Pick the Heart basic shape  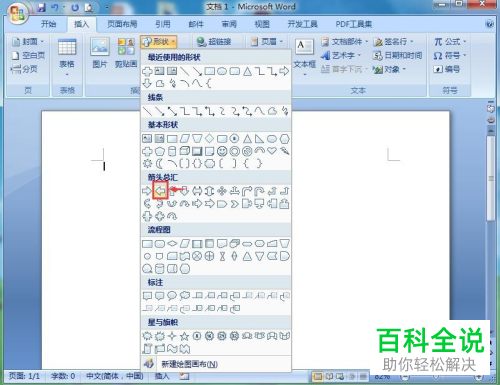tap(272, 151)
